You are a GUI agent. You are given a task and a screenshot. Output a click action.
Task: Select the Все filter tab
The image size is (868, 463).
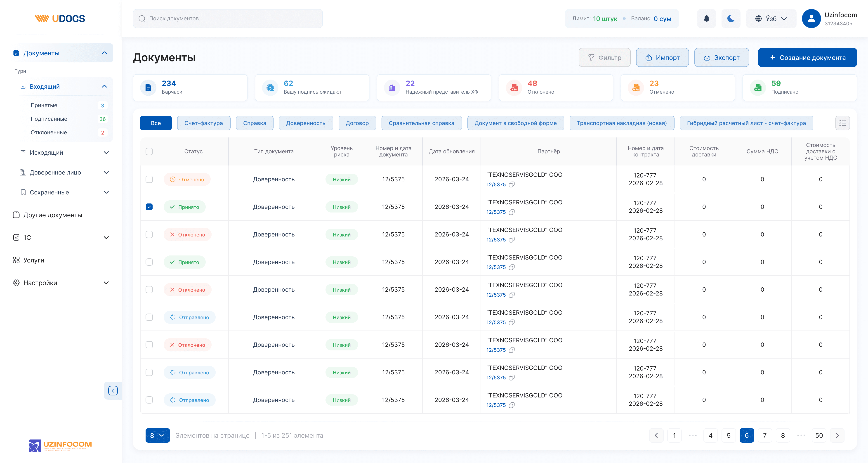[x=156, y=123]
